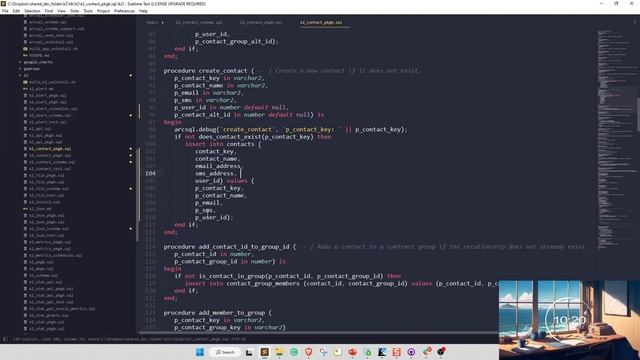Switch to the k2_contact_schema.sql tab
This screenshot has width=640, height=360.
199,22
